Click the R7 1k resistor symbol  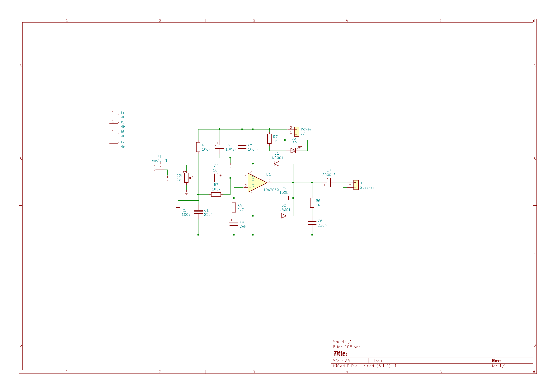coord(269,139)
